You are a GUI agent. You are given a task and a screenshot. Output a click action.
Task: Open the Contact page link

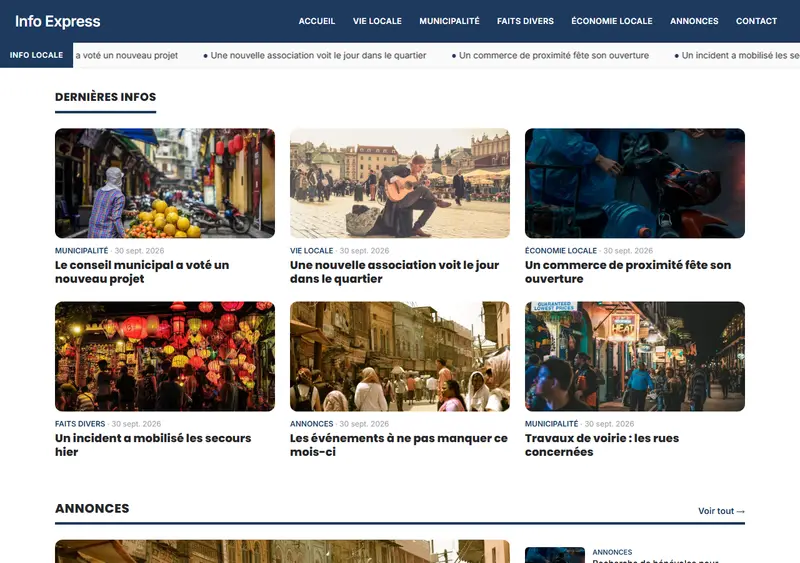coord(756,21)
